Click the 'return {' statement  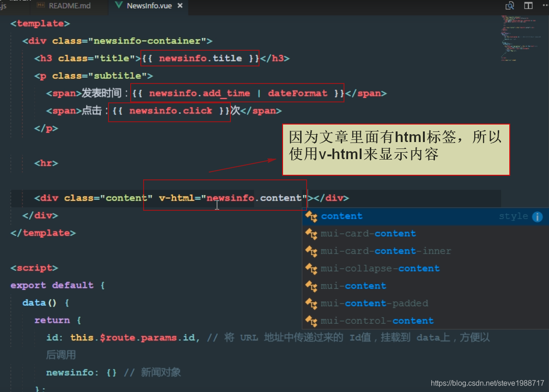pyautogui.click(x=58, y=321)
